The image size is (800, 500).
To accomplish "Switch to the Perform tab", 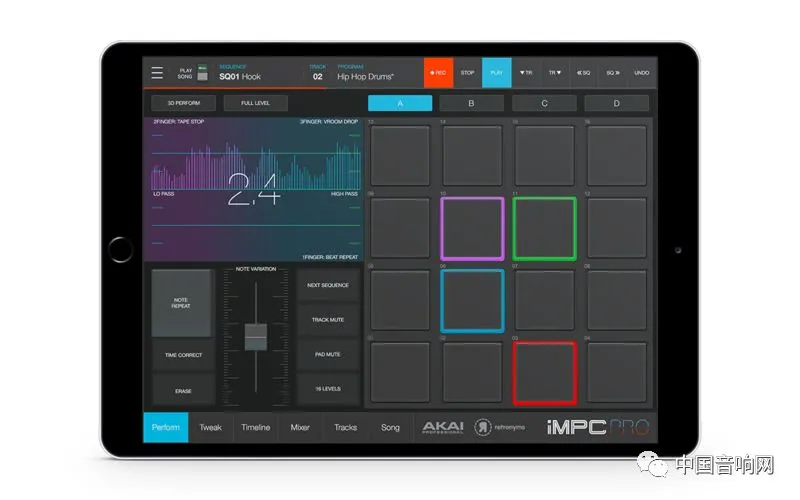I will point(166,428).
